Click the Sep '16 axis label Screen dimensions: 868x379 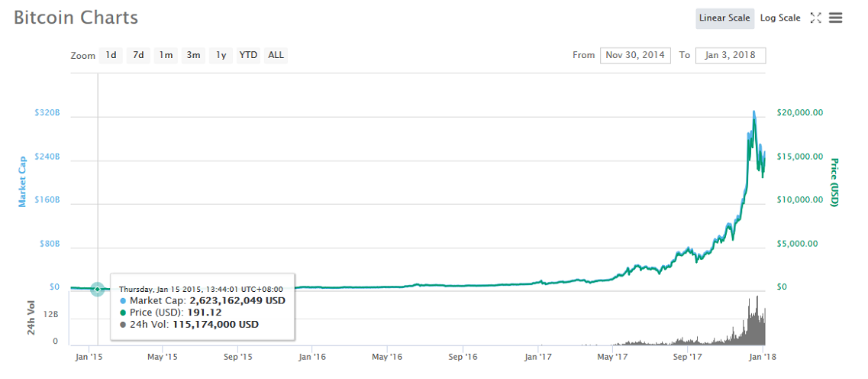[463, 358]
